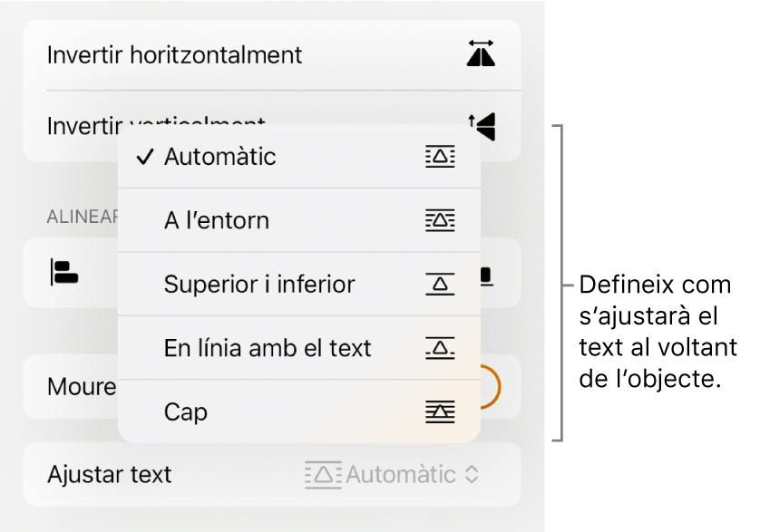
Task: Select the checked Automàtic wrap option
Action: pyautogui.click(x=299, y=157)
